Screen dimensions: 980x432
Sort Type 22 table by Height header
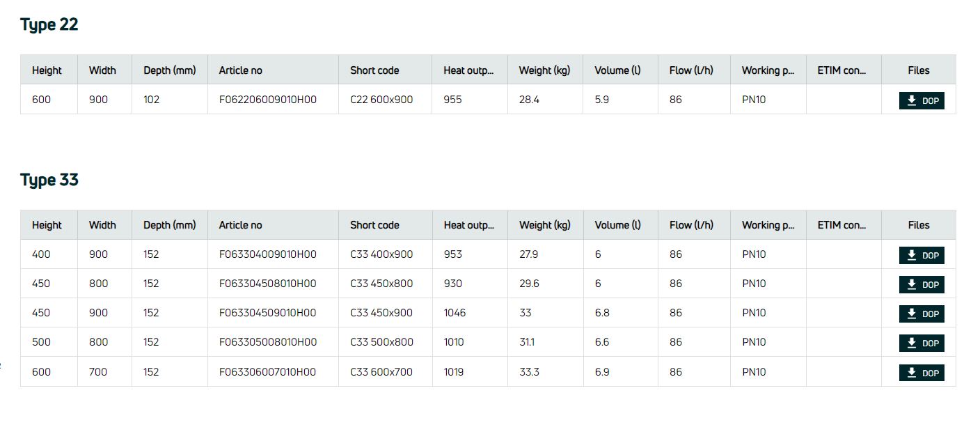click(x=47, y=70)
